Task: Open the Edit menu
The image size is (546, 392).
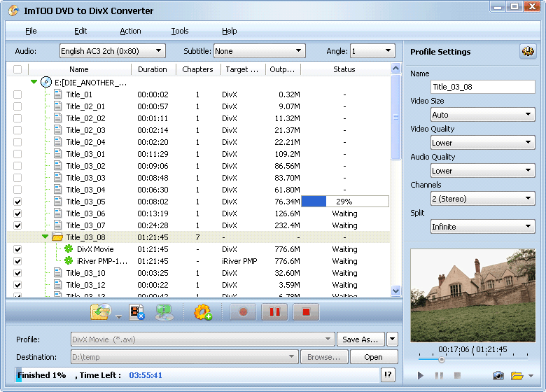Action: point(80,31)
